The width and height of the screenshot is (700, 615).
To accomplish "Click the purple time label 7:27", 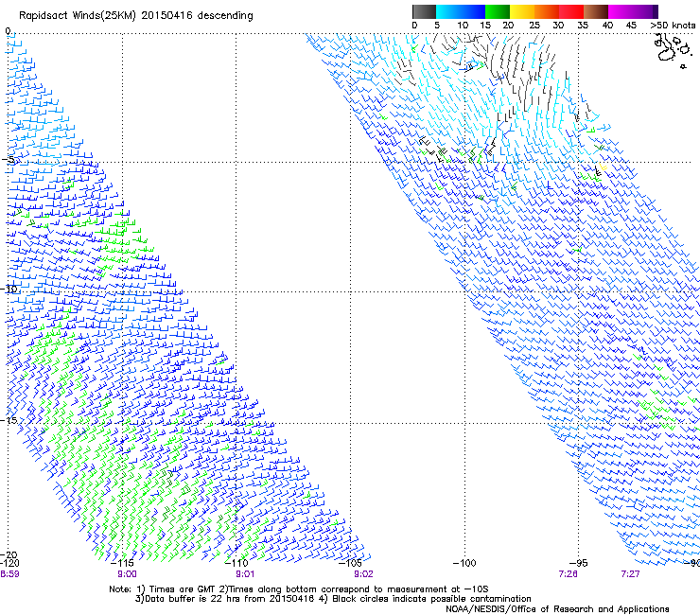I will [x=630, y=574].
